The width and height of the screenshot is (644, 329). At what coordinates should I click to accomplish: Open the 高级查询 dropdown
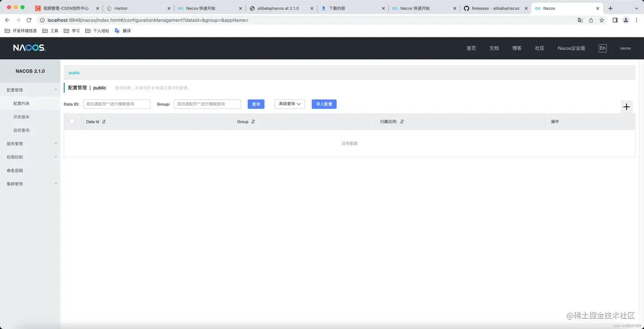[290, 104]
